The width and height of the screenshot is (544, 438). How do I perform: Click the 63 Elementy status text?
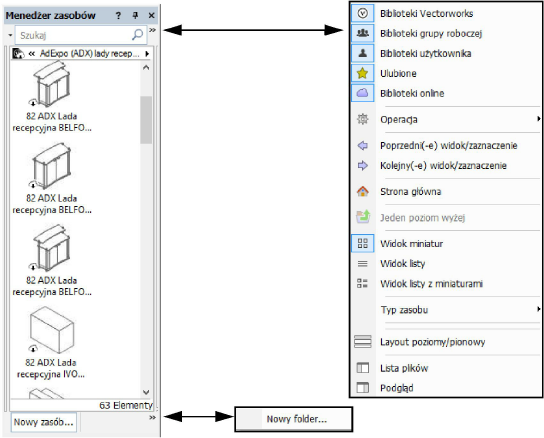(x=126, y=405)
